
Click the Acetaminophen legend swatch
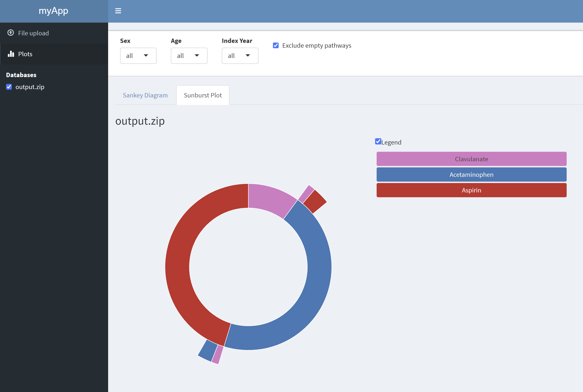(471, 175)
